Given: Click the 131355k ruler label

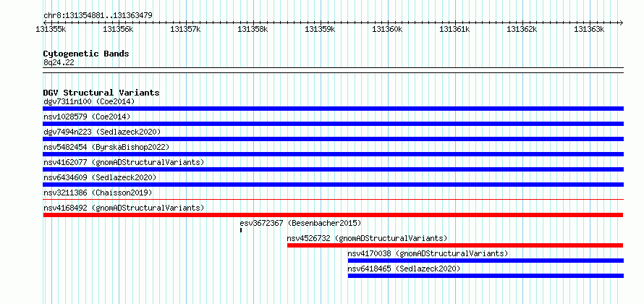Looking at the screenshot, I should [x=51, y=29].
